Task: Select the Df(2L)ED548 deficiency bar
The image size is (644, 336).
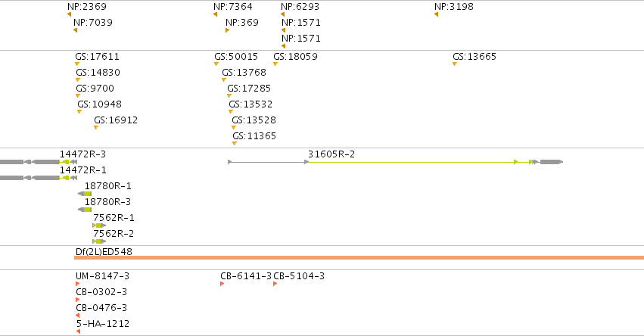Action: [x=359, y=257]
